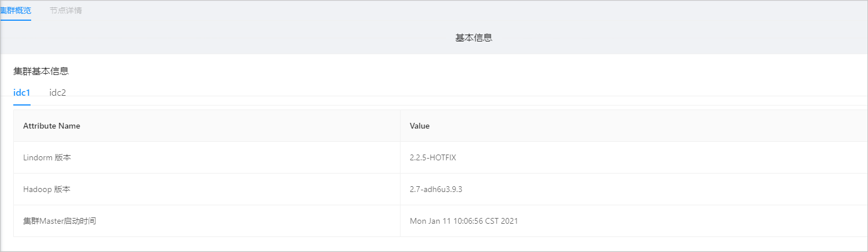Screen dimensions: 868x252
Task: Select the 集群Master启动时间 attribute cell
Action: [x=207, y=221]
